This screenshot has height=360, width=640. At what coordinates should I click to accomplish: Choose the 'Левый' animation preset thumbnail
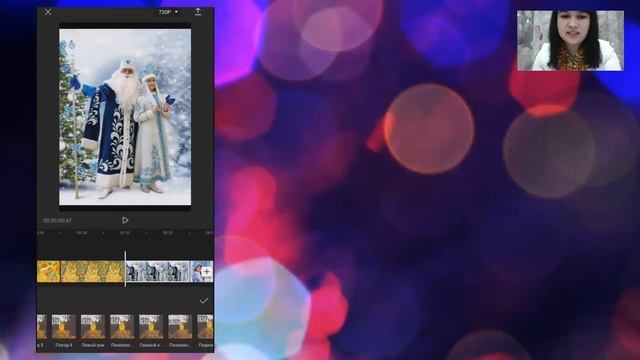click(x=93, y=327)
